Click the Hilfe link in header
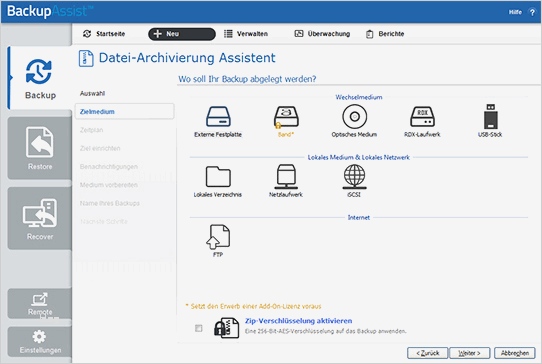 (515, 12)
